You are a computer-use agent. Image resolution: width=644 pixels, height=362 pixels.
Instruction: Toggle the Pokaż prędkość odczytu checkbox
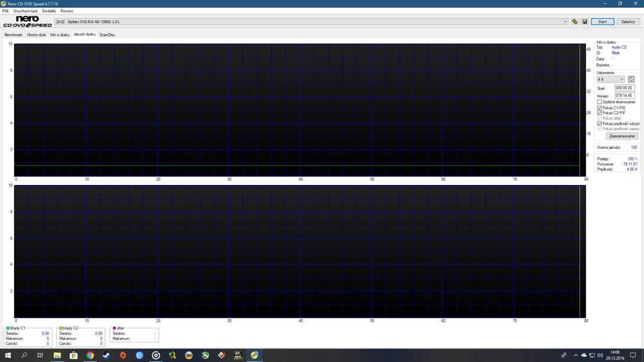[x=599, y=124]
